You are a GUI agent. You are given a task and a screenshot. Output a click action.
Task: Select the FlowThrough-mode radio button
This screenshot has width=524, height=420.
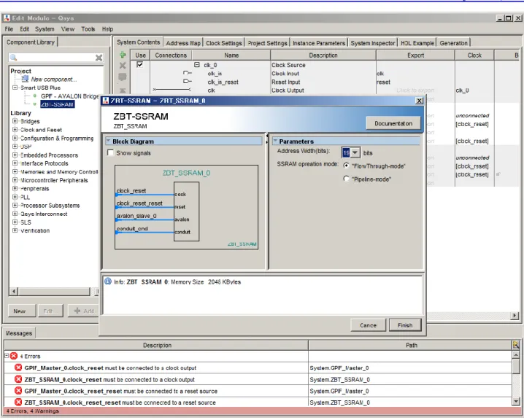coord(346,166)
